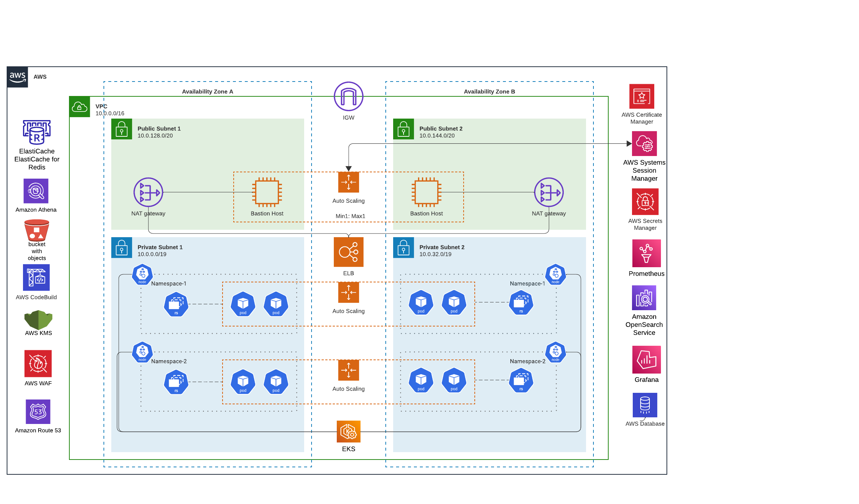Click the 'Grafana' label text
The height and width of the screenshot is (504, 859).
[x=646, y=379]
